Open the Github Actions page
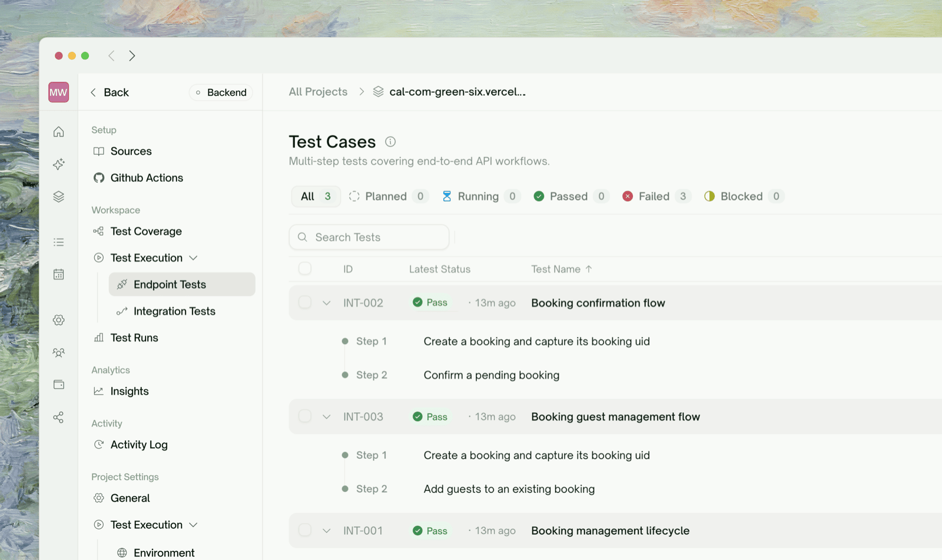Image resolution: width=942 pixels, height=560 pixels. click(138, 178)
